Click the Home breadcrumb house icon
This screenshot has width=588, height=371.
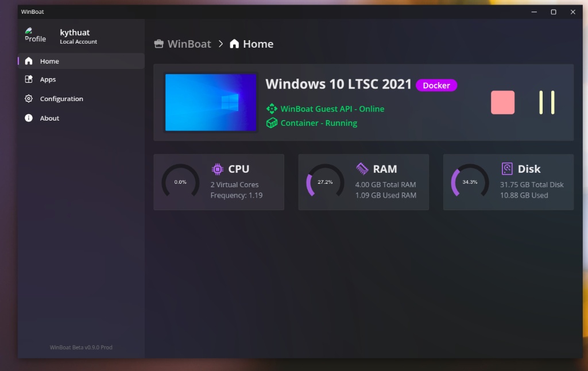coord(234,44)
